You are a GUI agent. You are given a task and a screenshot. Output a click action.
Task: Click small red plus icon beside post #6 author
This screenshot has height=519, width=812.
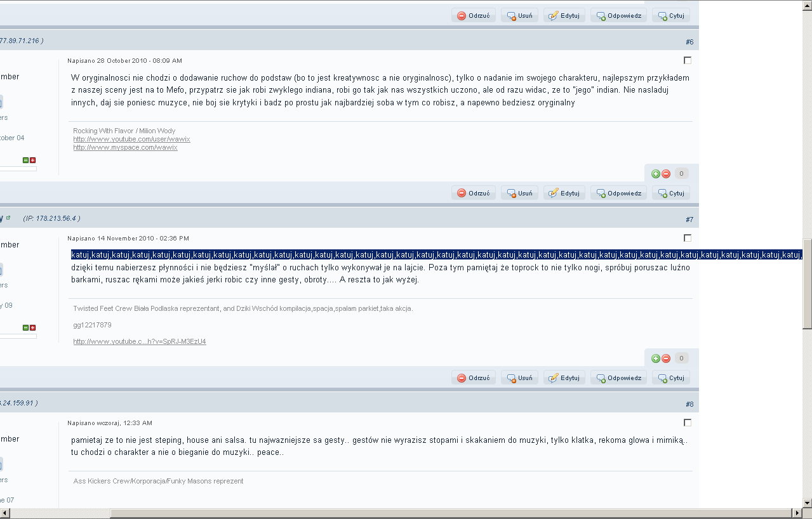pos(33,161)
